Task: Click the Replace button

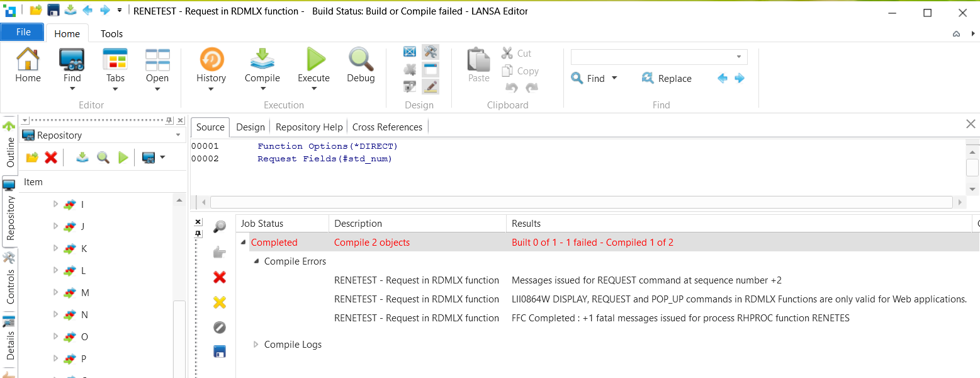Action: coord(667,78)
